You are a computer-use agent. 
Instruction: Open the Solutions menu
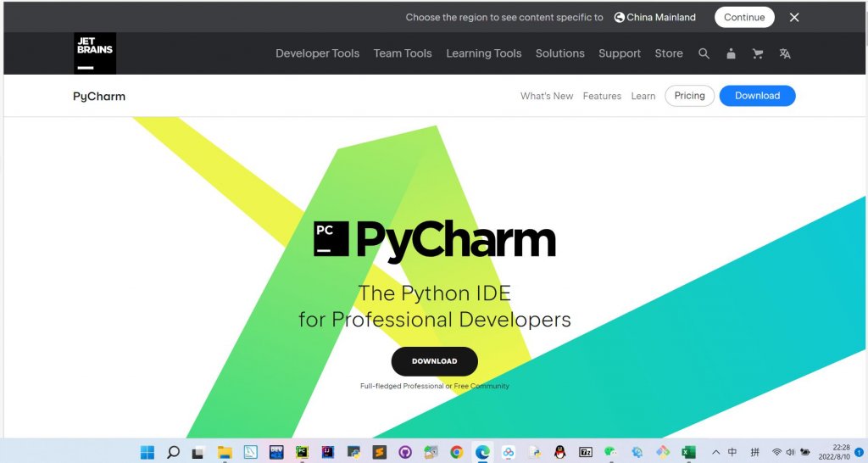click(x=559, y=53)
